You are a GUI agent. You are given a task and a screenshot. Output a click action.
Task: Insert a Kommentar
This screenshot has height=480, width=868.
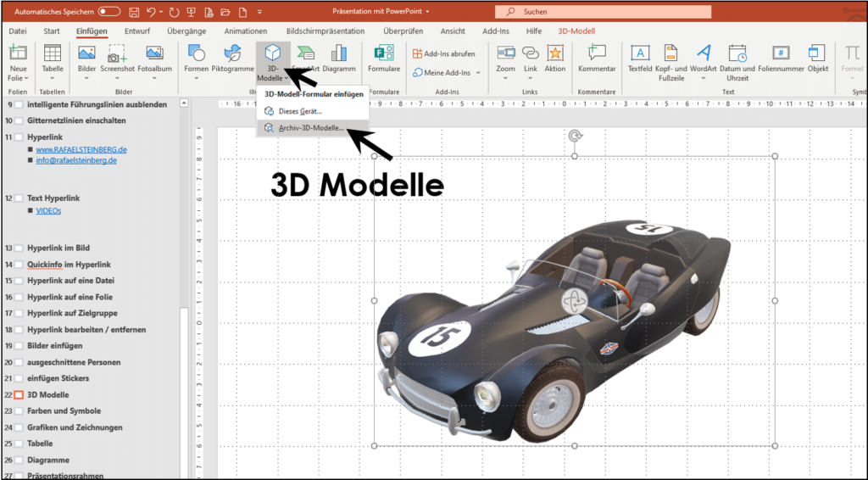597,59
